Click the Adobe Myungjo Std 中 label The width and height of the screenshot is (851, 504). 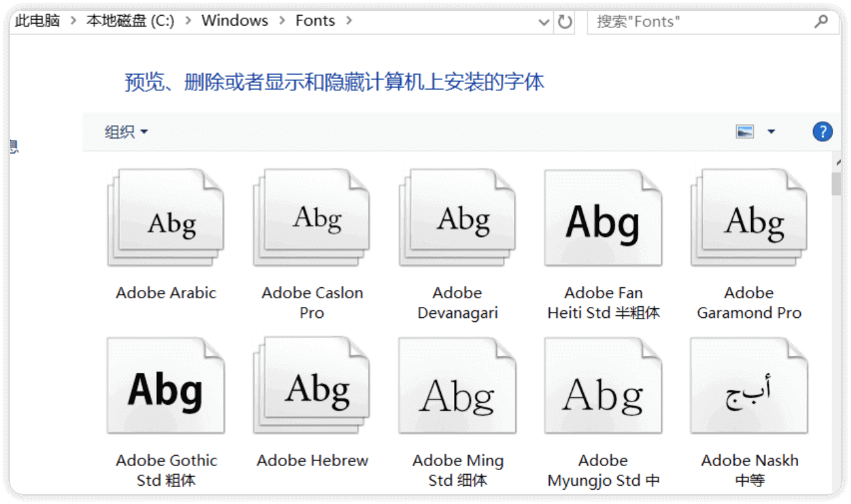(604, 470)
